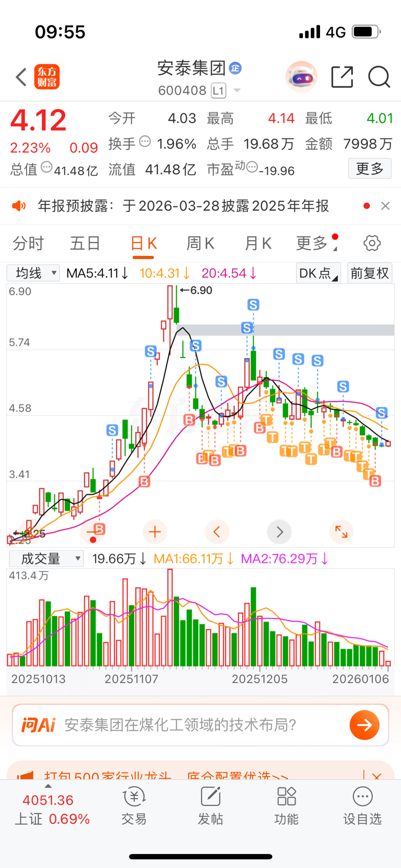Move chart left with the arrow button
The image size is (401, 868).
[x=217, y=532]
